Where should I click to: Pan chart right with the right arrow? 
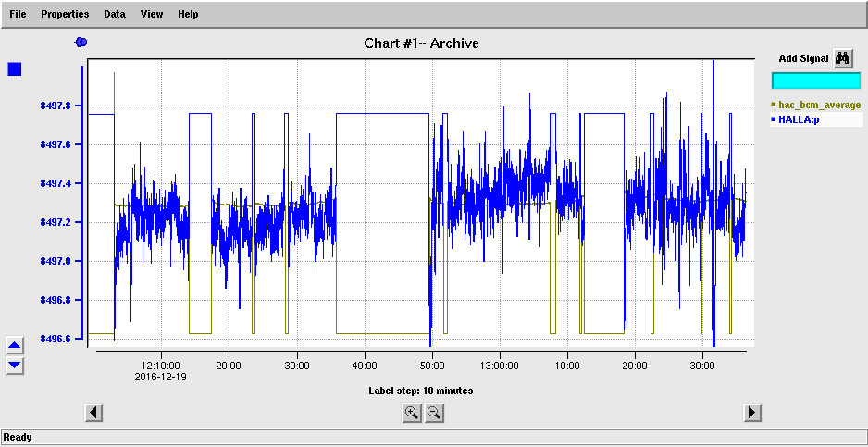752,413
